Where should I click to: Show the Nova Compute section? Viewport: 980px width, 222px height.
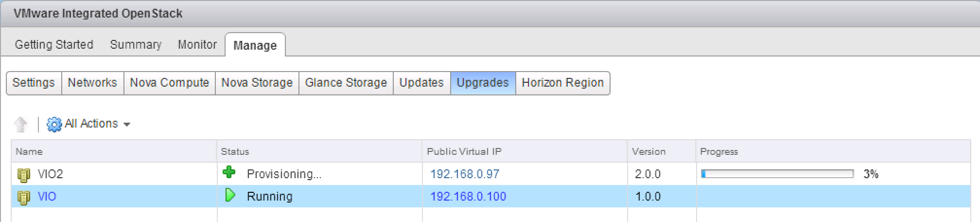coord(169,83)
